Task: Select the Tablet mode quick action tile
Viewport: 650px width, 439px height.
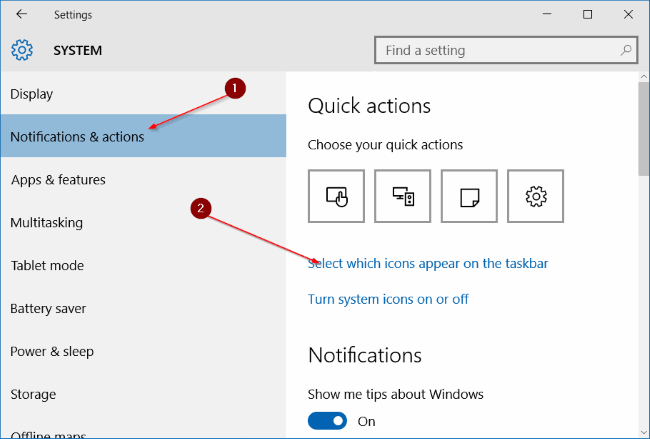Action: (336, 197)
